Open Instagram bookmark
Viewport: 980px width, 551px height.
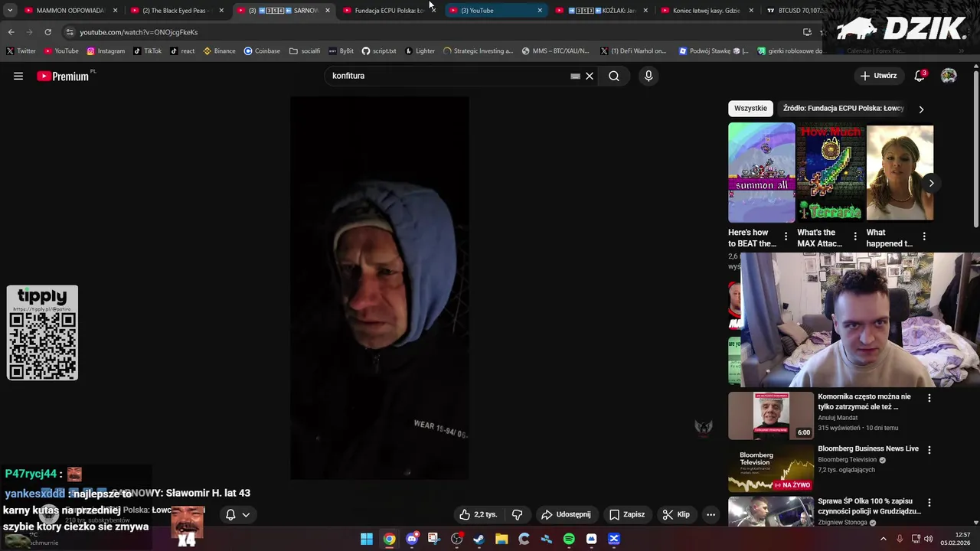tap(106, 51)
